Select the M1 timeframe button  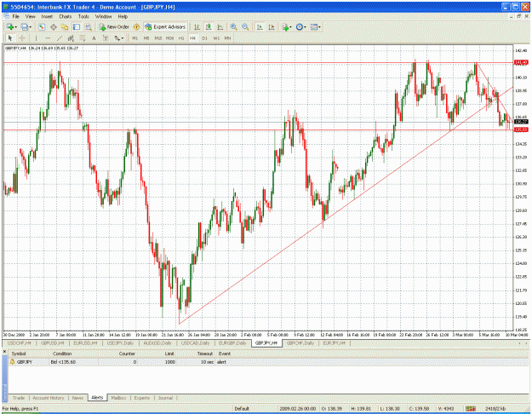135,38
